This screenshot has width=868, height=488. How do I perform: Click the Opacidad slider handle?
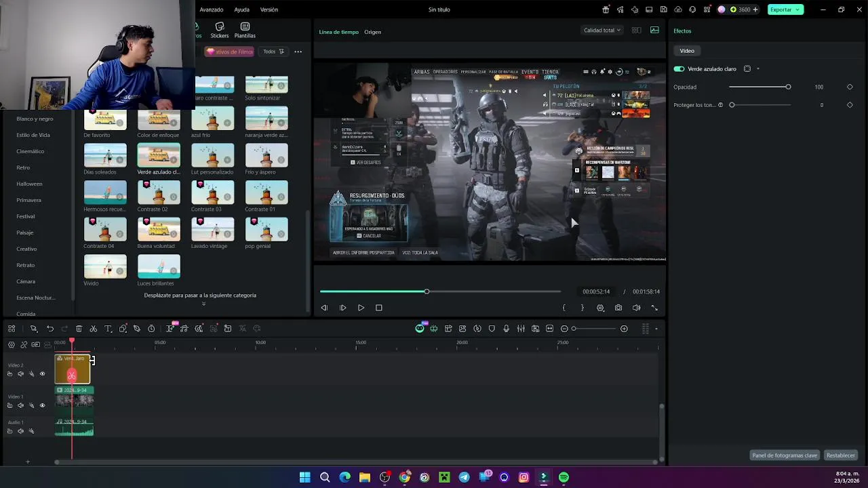(x=788, y=87)
